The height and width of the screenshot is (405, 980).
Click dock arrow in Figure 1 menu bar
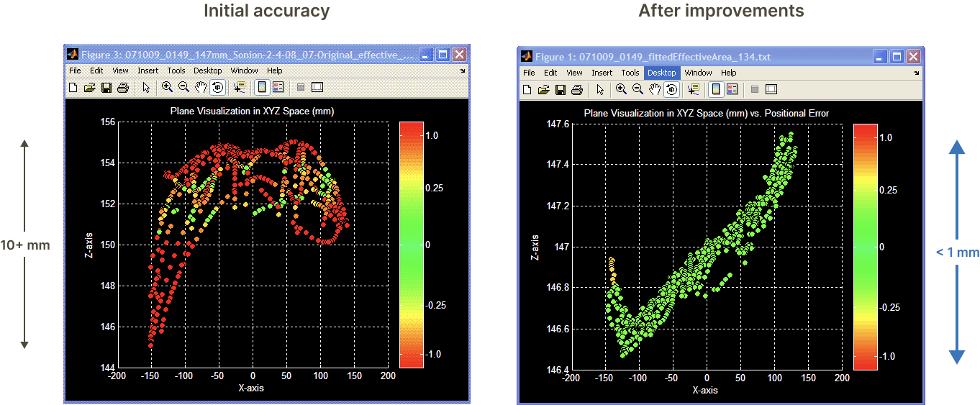tap(917, 73)
